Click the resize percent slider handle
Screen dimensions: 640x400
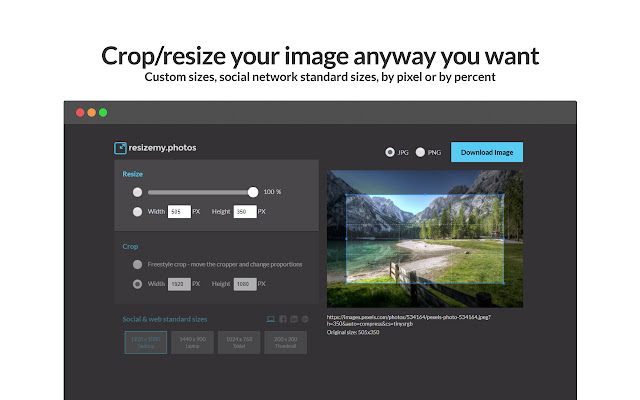point(253,192)
